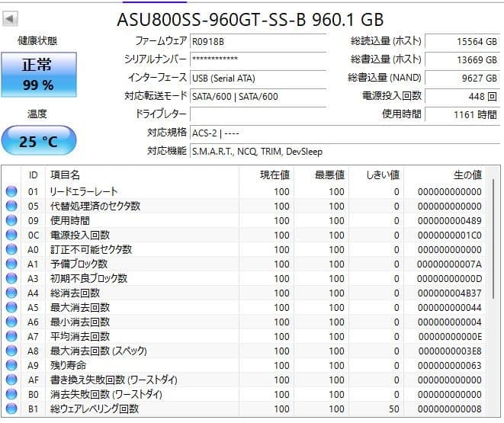Click the 最悪値 column header

pyautogui.click(x=322, y=175)
